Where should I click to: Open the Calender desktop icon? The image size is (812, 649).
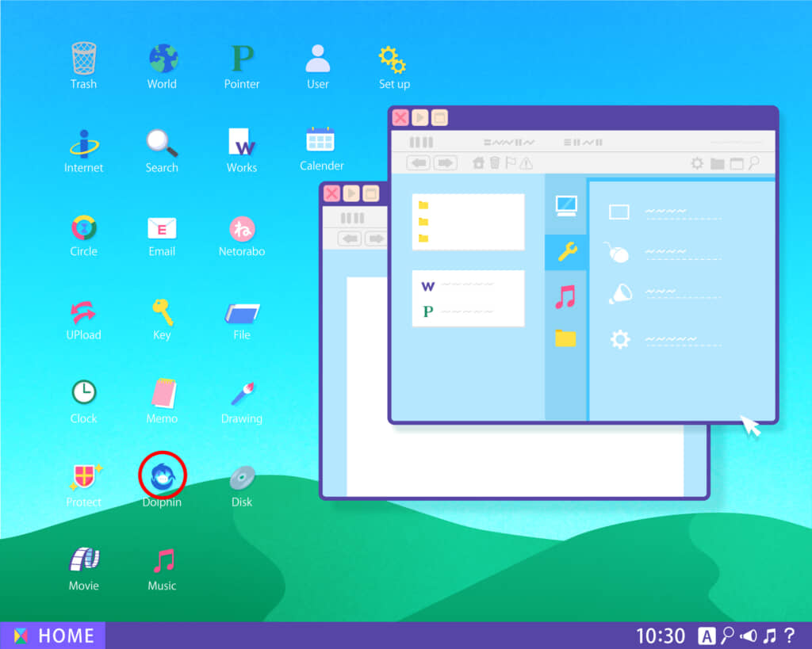point(321,141)
